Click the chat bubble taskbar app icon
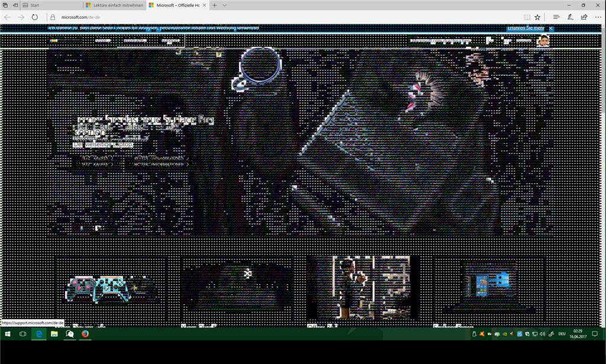 (70, 334)
